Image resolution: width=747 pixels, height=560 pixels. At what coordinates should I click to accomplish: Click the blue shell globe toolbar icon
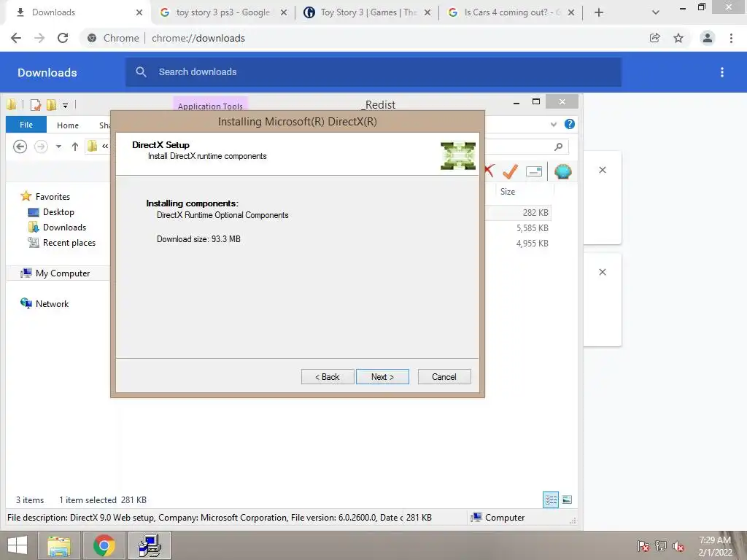click(562, 171)
